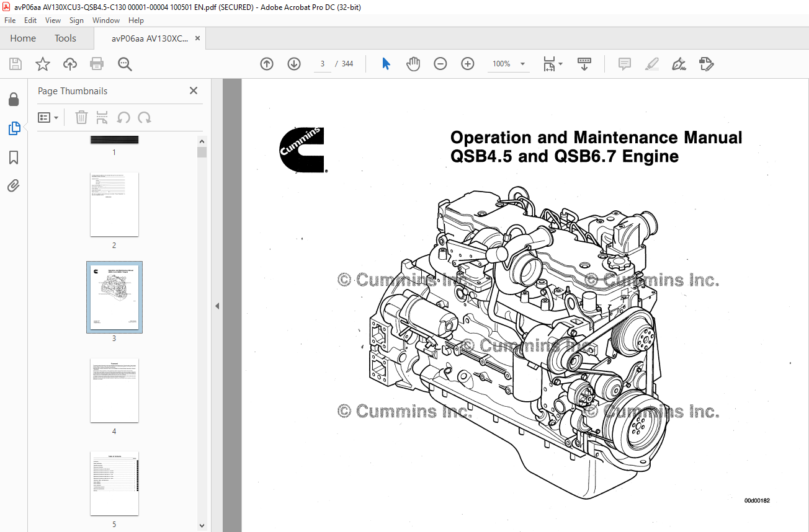Viewport: 809px width, 532px height.
Task: Zoom in with the plus icon
Action: pos(468,64)
